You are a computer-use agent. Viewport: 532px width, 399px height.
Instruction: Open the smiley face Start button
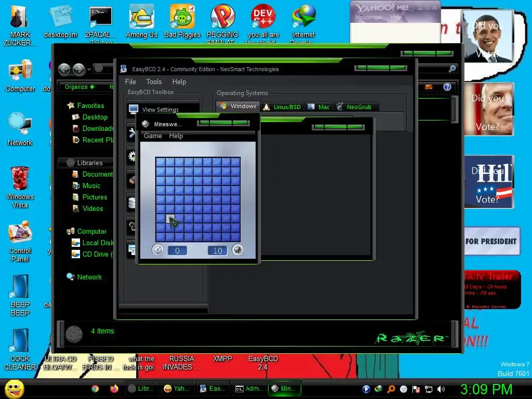(15, 389)
